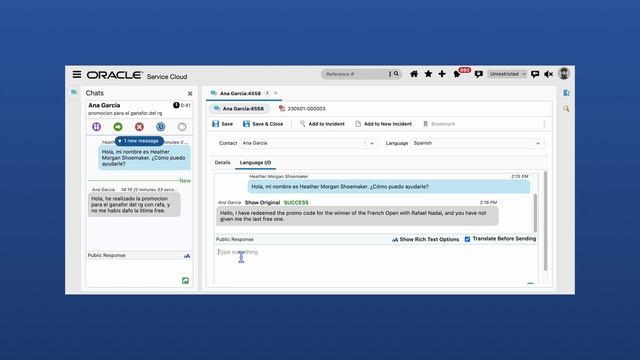Close the Chats panel

pos(190,93)
